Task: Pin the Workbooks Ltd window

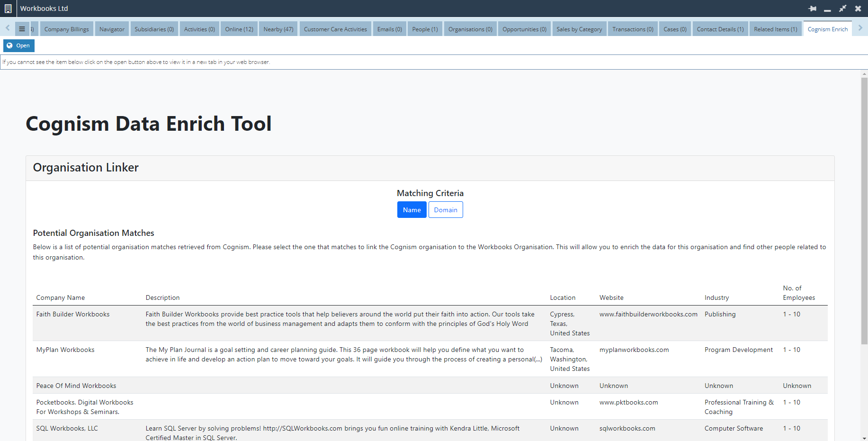Action: 813,9
